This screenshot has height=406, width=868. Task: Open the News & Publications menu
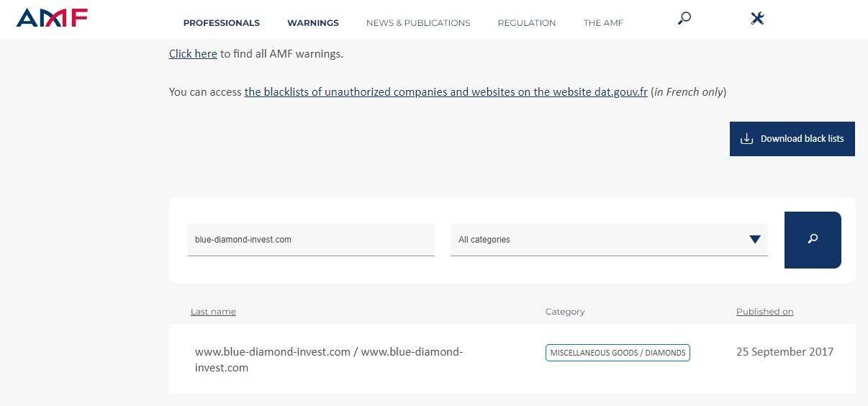(418, 23)
